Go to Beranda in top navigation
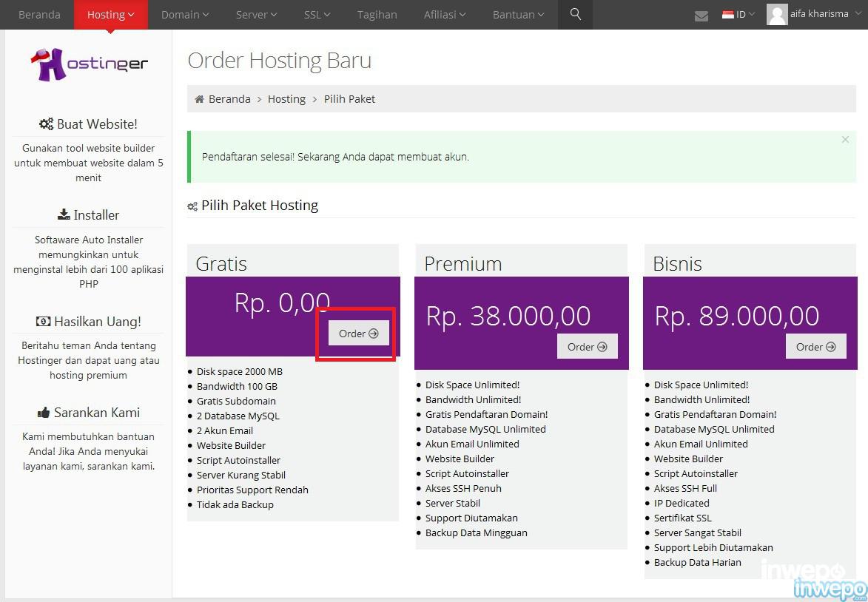The width and height of the screenshot is (868, 602). pyautogui.click(x=39, y=14)
